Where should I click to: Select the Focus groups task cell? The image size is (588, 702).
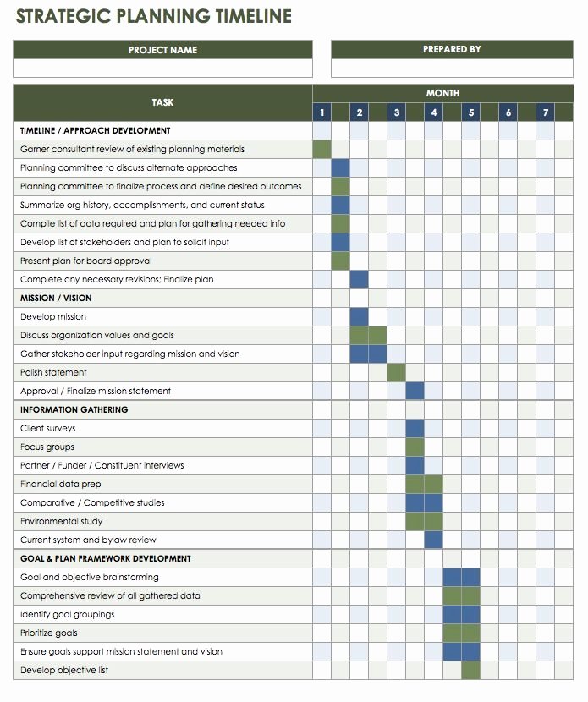click(x=162, y=447)
